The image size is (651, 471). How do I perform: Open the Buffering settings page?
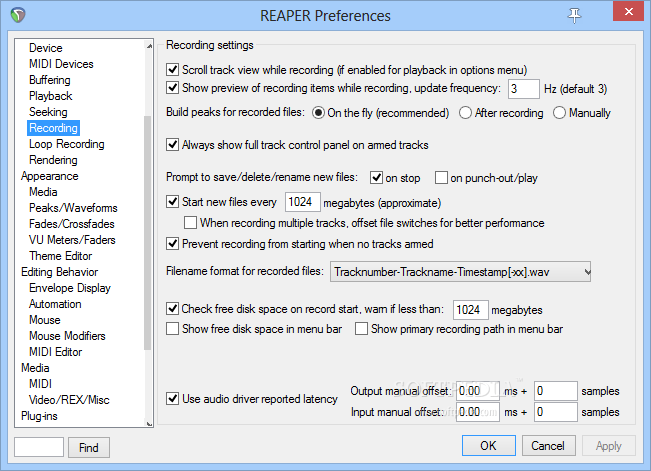click(50, 80)
